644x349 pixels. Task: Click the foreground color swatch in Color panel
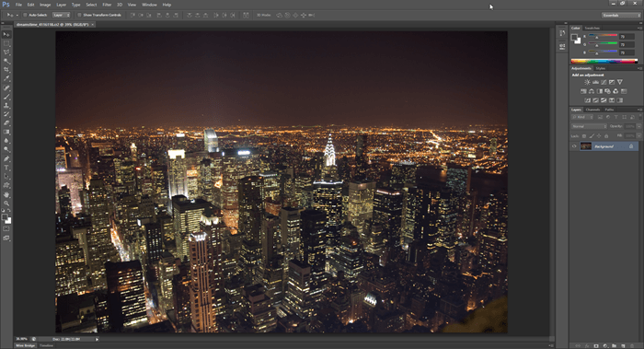click(x=575, y=38)
